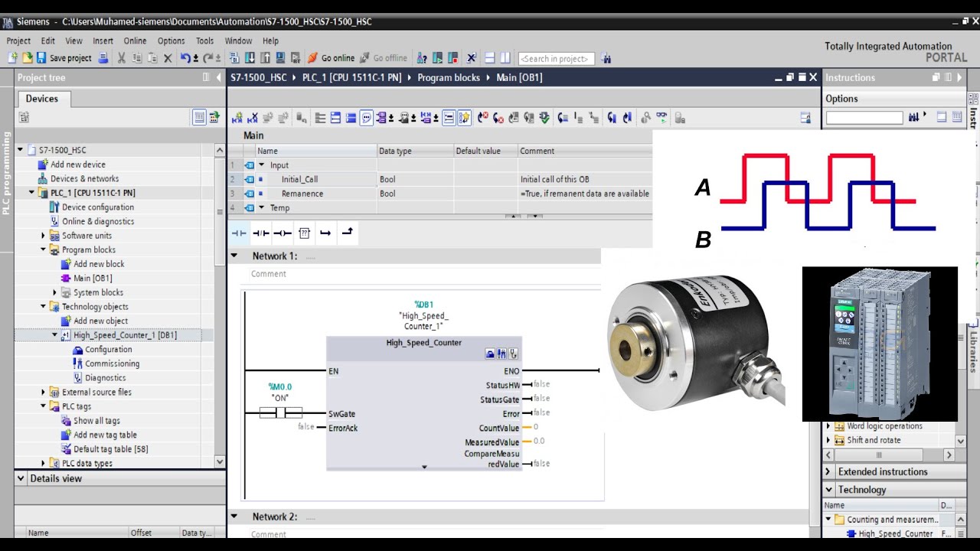The height and width of the screenshot is (551, 980).
Task: Expand the System blocks tree node
Action: click(x=55, y=292)
